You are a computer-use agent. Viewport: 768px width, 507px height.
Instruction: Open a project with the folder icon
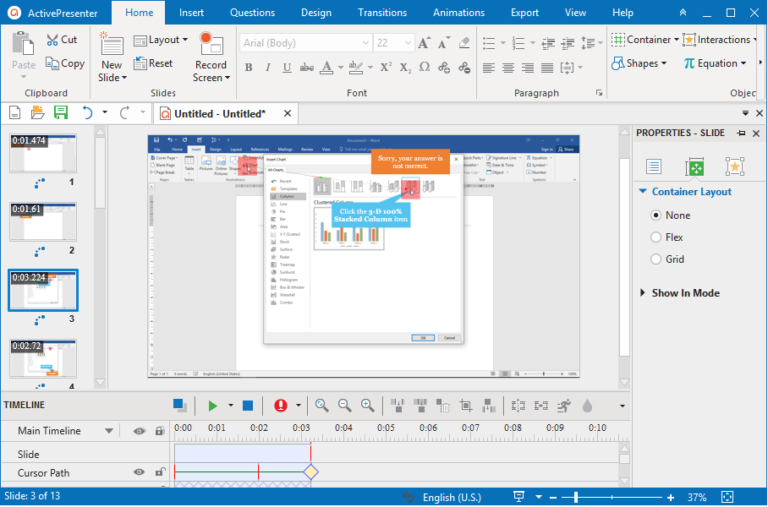38,113
